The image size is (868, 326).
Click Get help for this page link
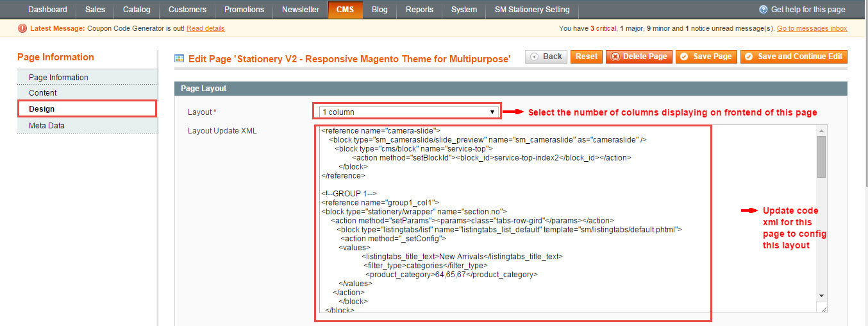(x=808, y=10)
